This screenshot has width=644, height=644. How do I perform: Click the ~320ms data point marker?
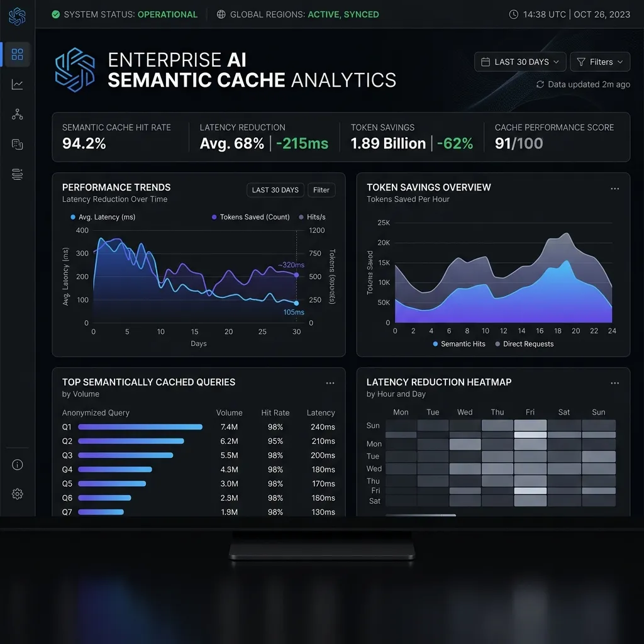point(297,275)
